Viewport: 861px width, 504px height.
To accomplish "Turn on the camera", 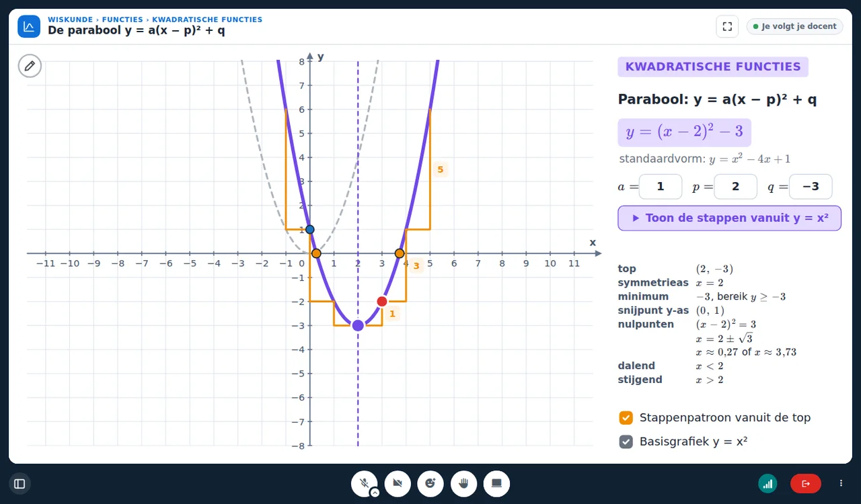I will pyautogui.click(x=398, y=483).
